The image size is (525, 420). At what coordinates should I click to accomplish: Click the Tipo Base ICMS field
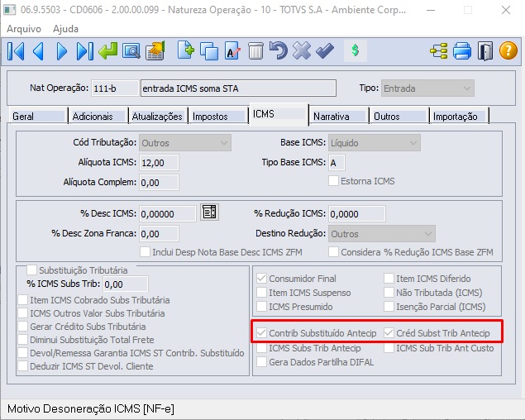[x=336, y=163]
